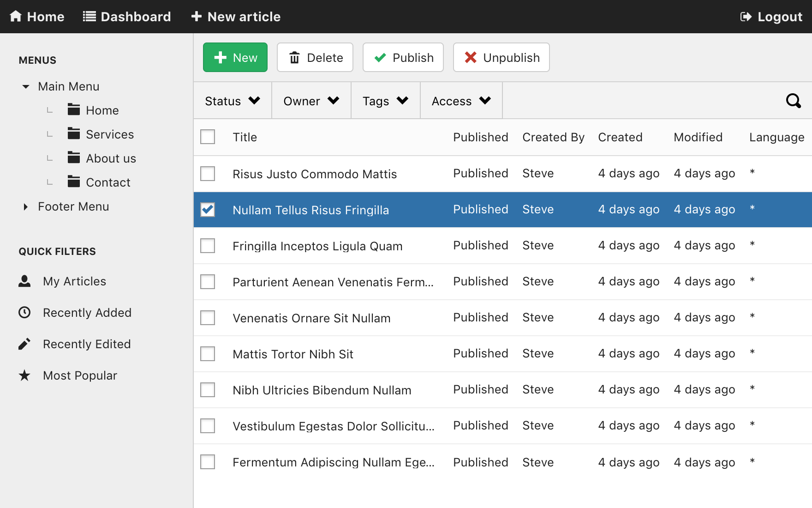Expand the Footer Menu tree
Screen dimensions: 812x508
tap(26, 207)
